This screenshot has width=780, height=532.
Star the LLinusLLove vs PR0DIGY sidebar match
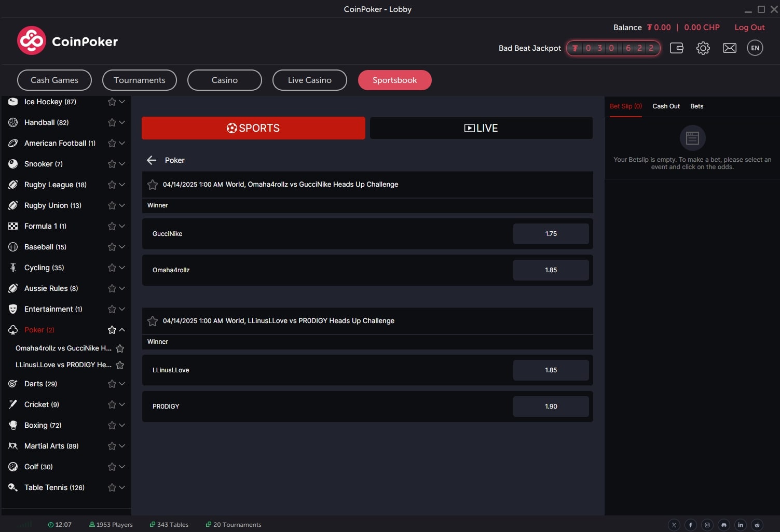120,365
